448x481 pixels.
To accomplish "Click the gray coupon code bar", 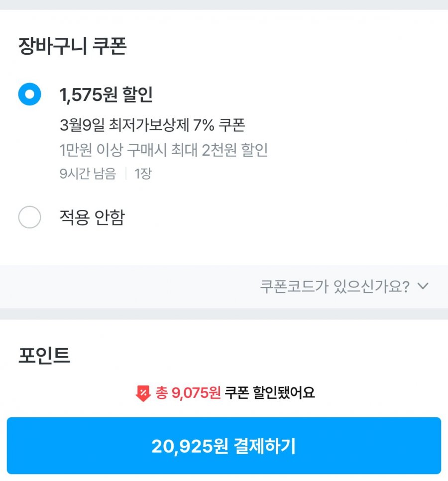I will 224,287.
